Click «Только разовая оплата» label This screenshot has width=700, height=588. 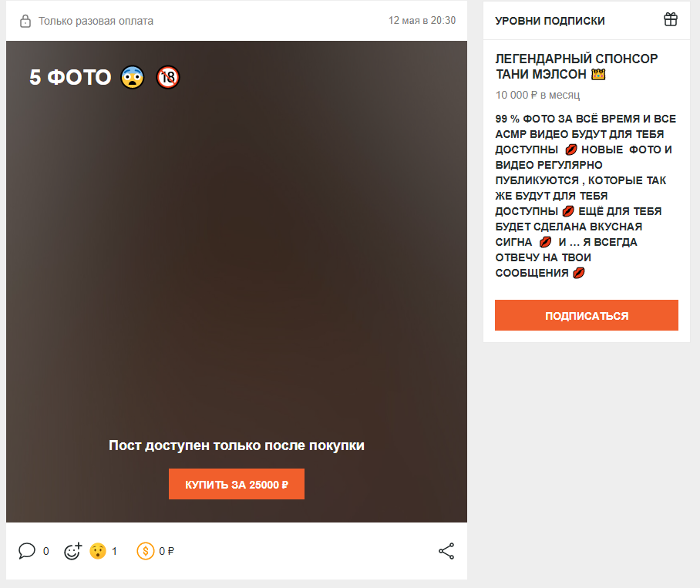click(96, 21)
